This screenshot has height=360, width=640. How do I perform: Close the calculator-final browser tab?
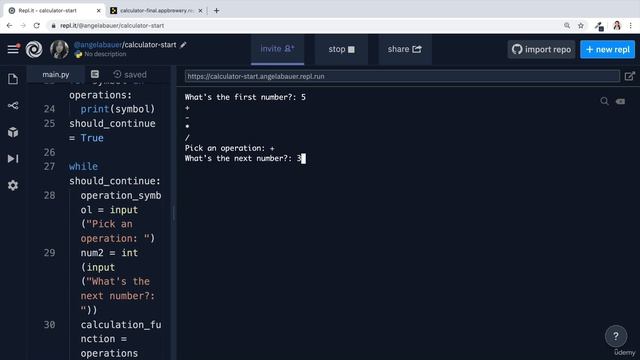200,11
